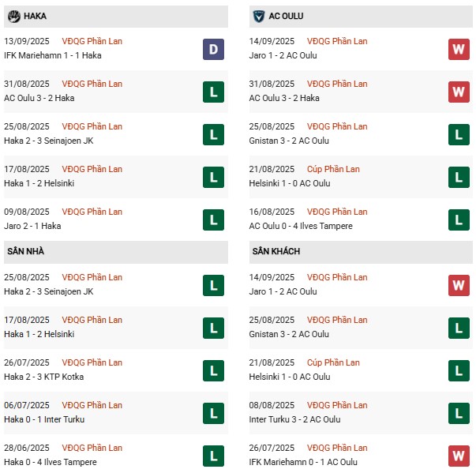Click the L badge for Haka 2-3 KTP Kotka

213,370
